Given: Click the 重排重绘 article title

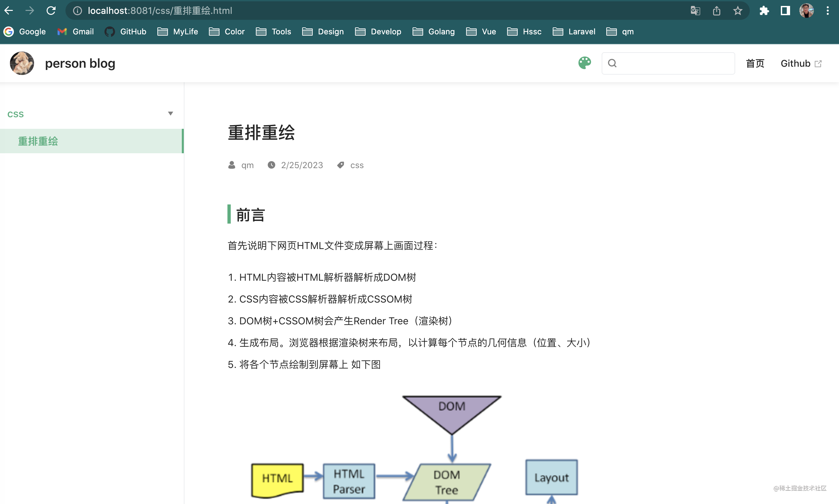Looking at the screenshot, I should click(261, 132).
